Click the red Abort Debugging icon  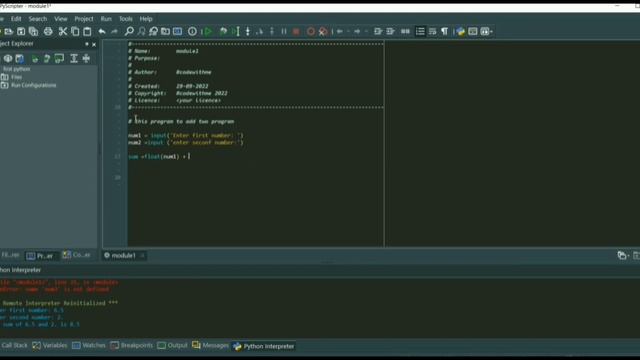[296, 31]
